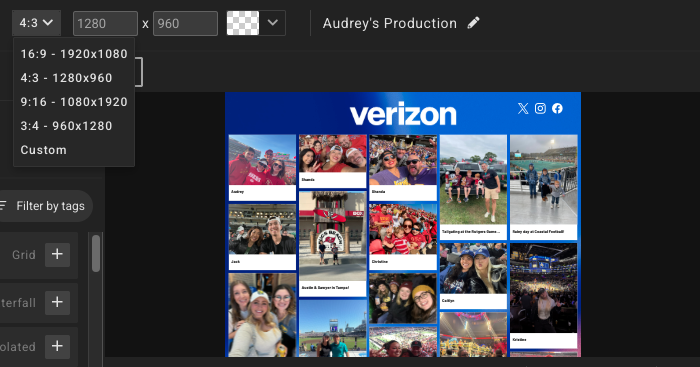Click the layout panel scrollbar
The height and width of the screenshot is (367, 700).
point(96,253)
